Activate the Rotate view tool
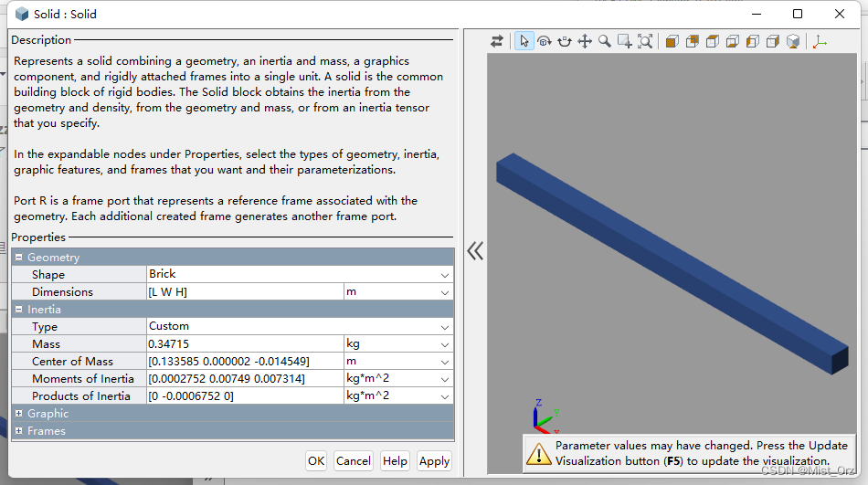The width and height of the screenshot is (868, 485). click(545, 41)
